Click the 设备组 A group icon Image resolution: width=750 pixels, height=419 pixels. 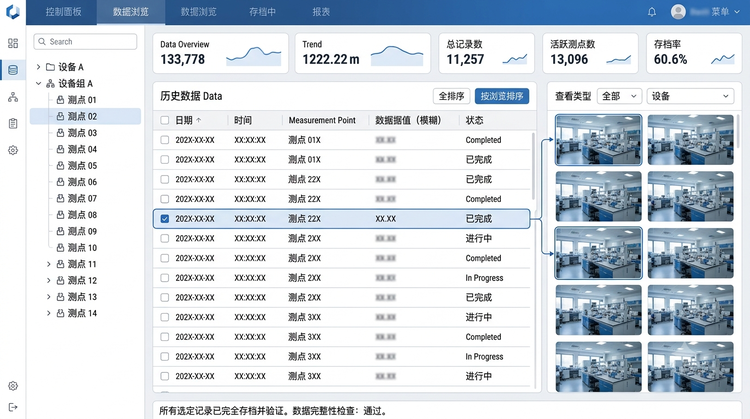pyautogui.click(x=50, y=84)
